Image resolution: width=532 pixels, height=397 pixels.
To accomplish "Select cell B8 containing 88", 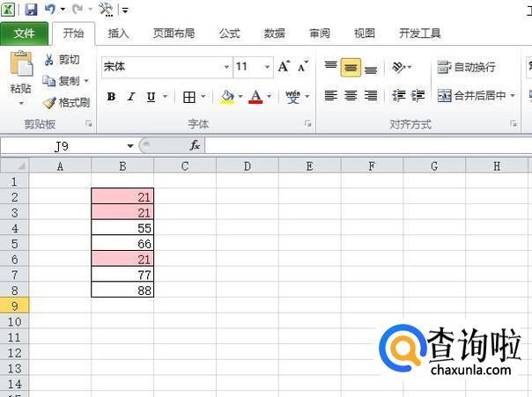I will (122, 290).
